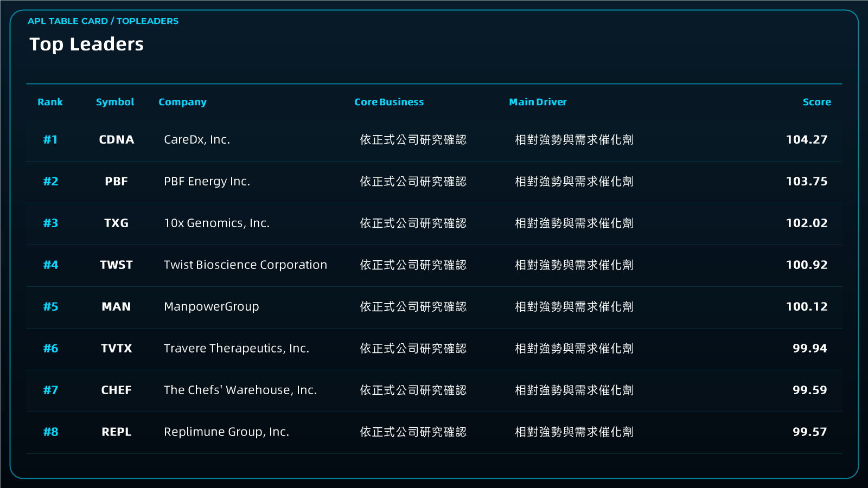Click the Top Leaders title

[x=86, y=44]
